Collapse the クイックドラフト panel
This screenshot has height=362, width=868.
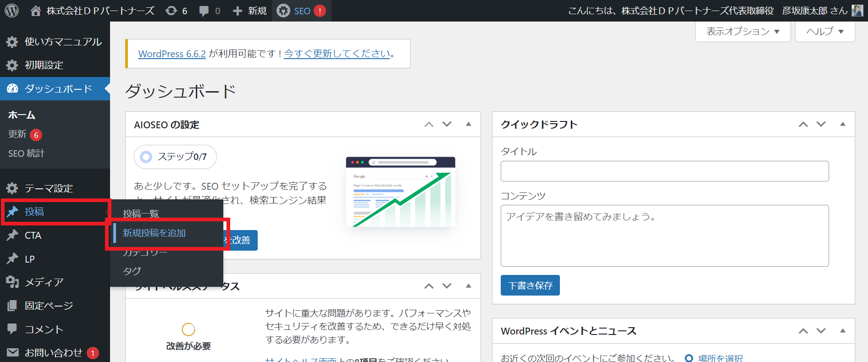(843, 124)
